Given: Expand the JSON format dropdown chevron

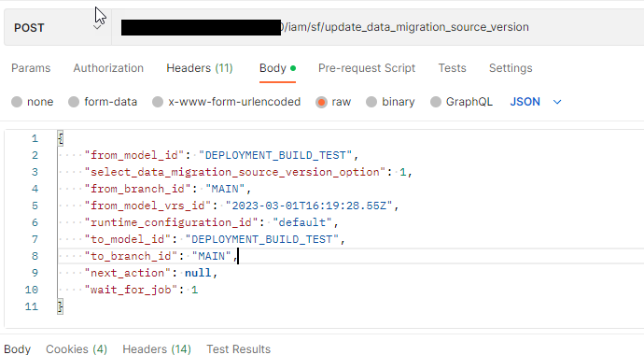Looking at the screenshot, I should (557, 102).
